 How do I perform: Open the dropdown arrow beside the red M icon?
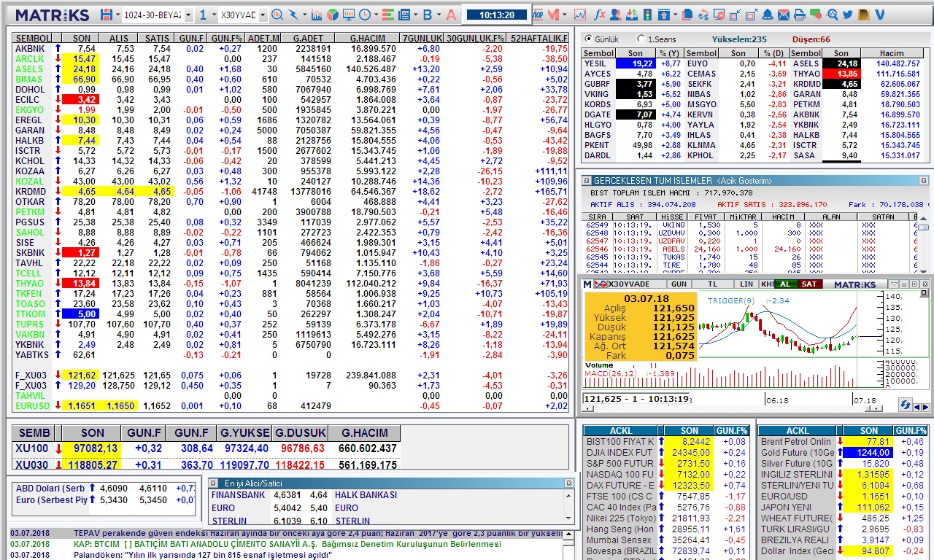click(564, 15)
